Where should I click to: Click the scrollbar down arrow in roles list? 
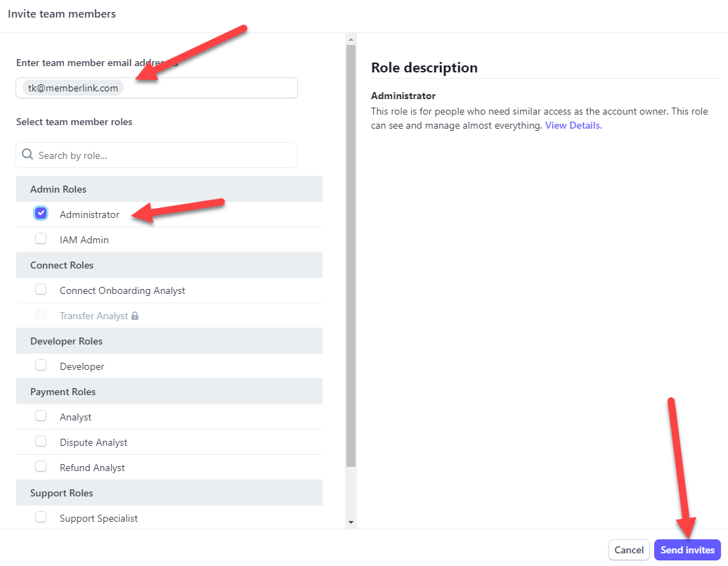point(351,522)
